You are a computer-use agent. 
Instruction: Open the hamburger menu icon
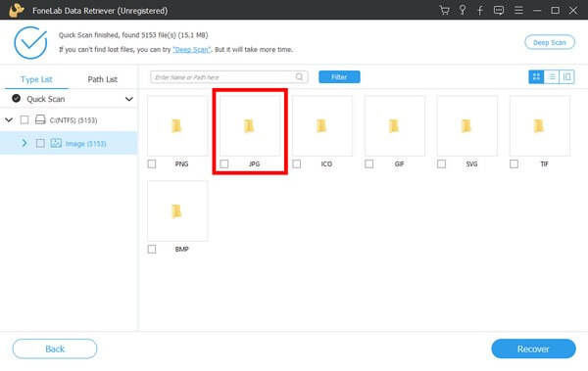[x=518, y=10]
